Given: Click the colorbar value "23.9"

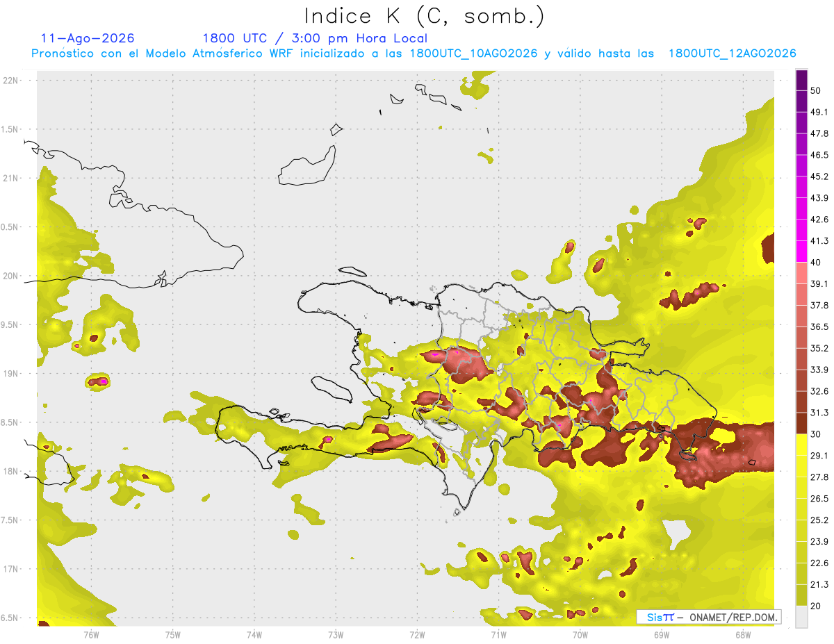Looking at the screenshot, I should coord(819,542).
